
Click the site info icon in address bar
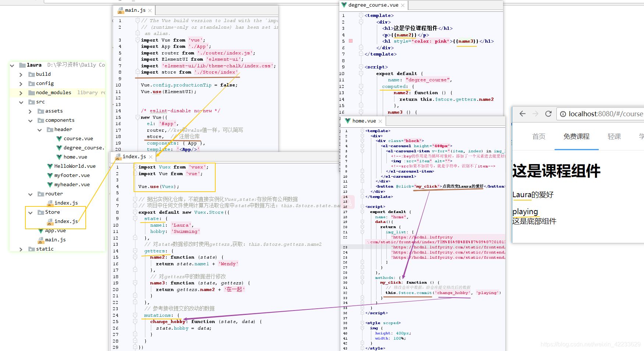(x=563, y=114)
